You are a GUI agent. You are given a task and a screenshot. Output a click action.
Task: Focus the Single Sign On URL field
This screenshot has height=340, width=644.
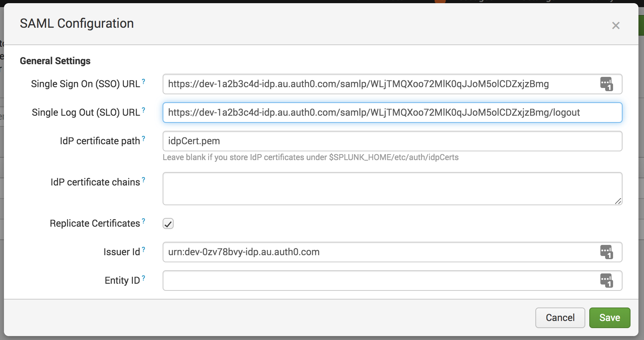377,84
